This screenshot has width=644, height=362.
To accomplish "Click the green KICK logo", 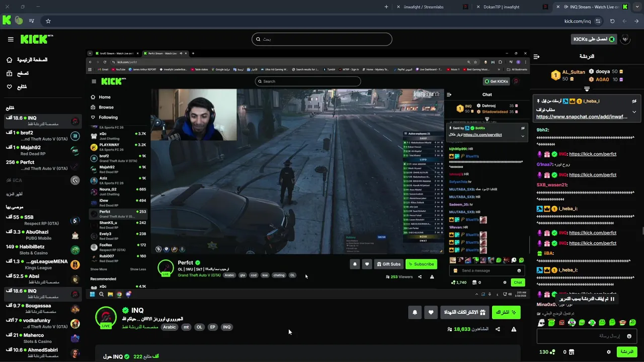I will [x=36, y=39].
